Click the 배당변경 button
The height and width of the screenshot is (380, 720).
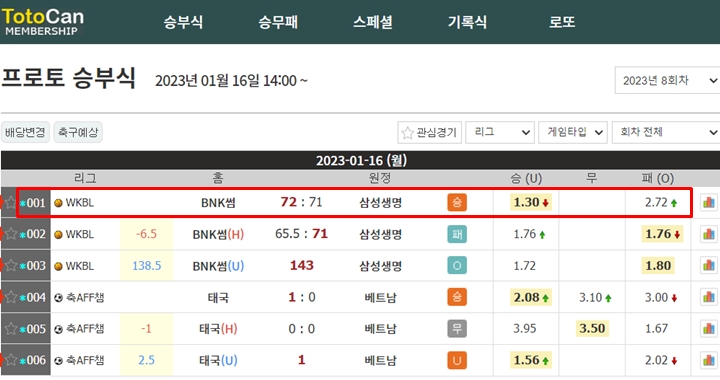[25, 132]
